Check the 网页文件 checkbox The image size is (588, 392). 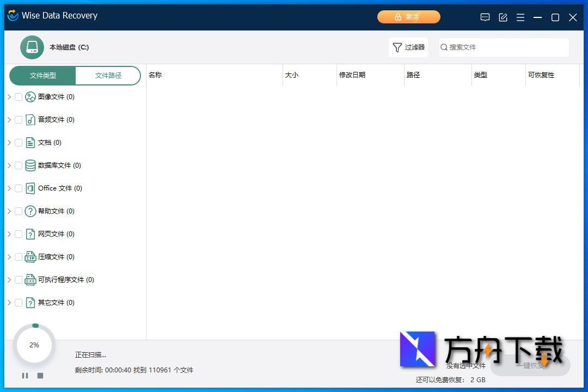pos(18,234)
